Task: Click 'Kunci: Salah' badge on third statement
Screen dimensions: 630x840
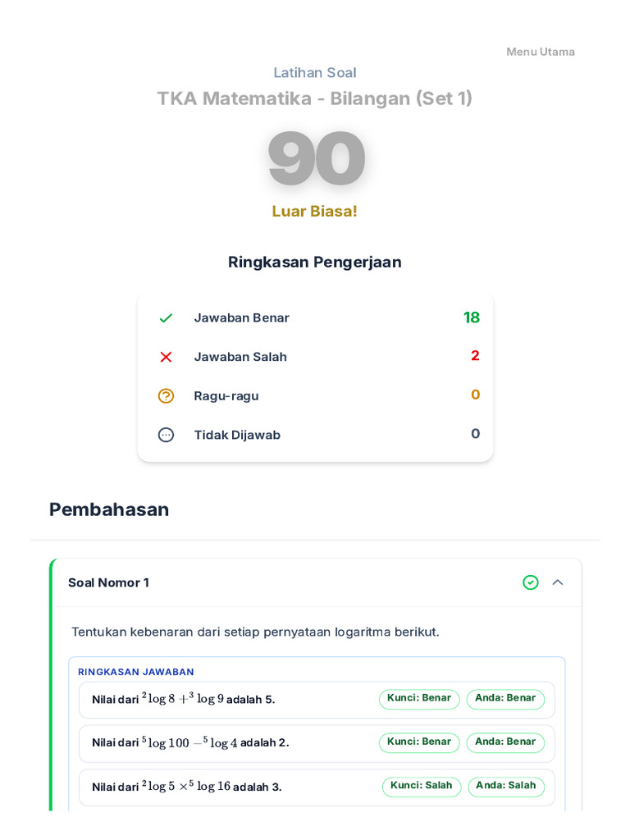Action: click(422, 786)
